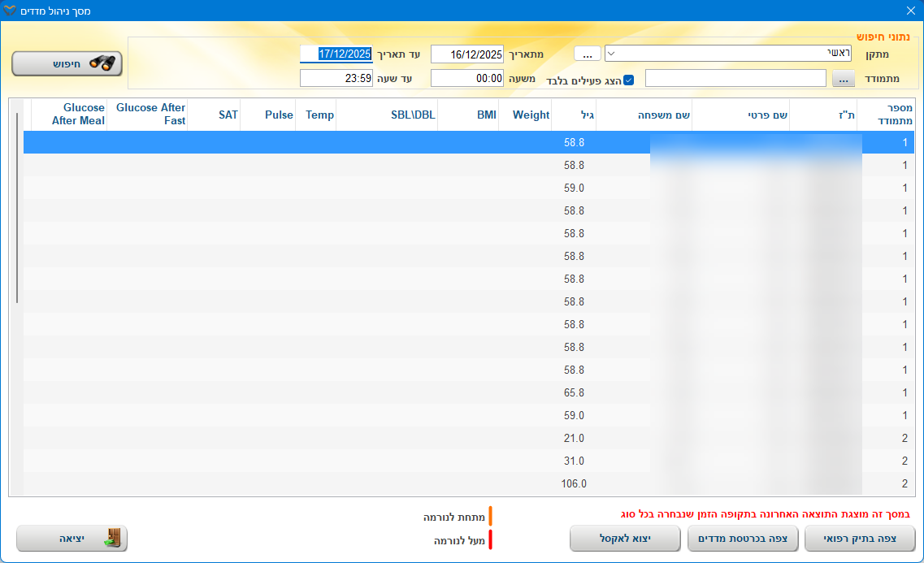Viewport: 924px width, 563px height.
Task: Focus the 'עד שעה' time field
Action: pos(336,79)
